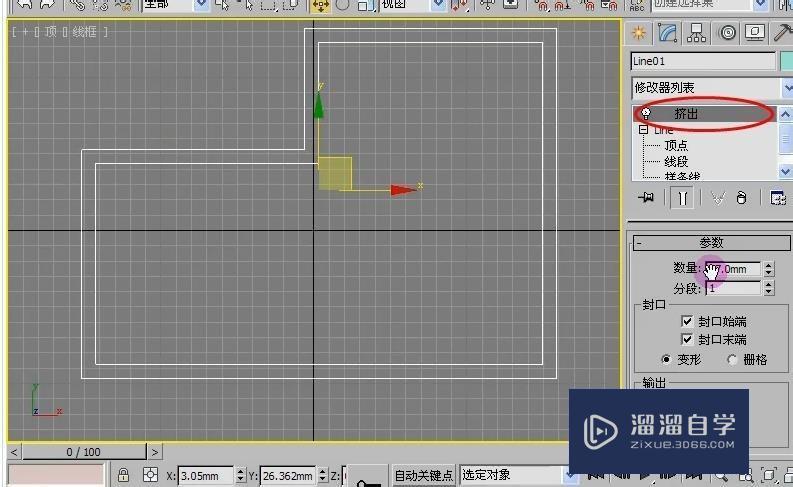The height and width of the screenshot is (487, 793).
Task: Click the Pin Stack icon
Action: click(646, 198)
